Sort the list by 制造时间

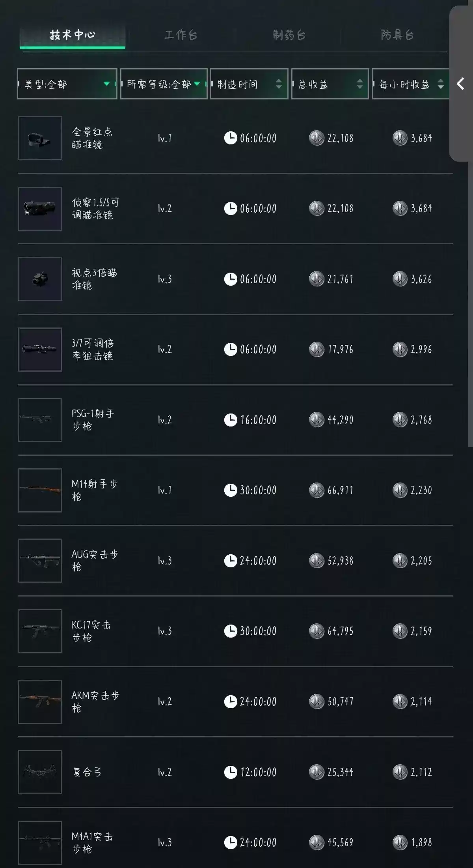[x=249, y=84]
